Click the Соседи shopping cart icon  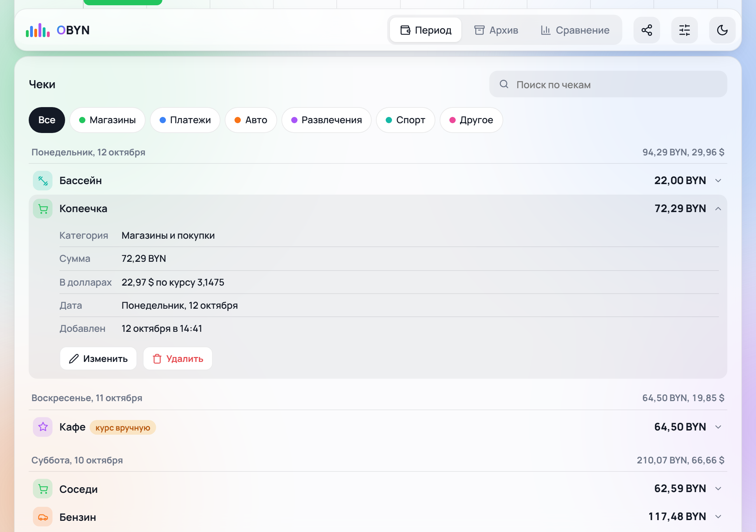point(43,489)
